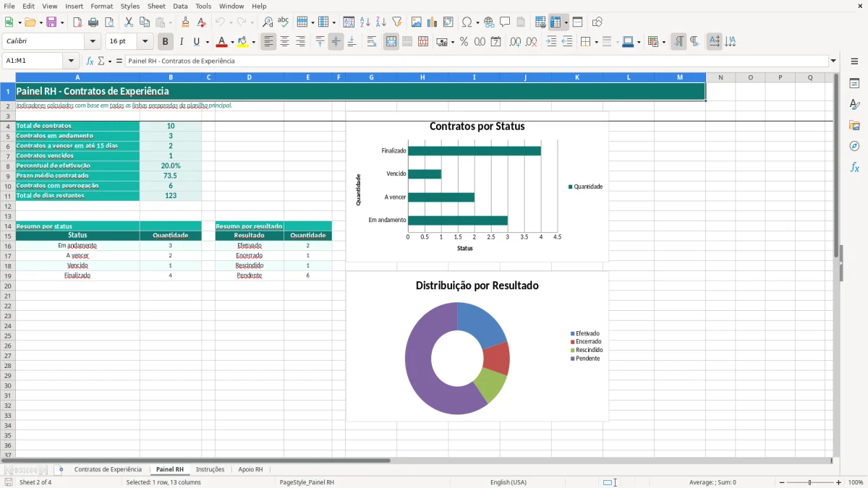This screenshot has height=488, width=868.
Task: Toggle Print Preview
Action: tap(109, 22)
